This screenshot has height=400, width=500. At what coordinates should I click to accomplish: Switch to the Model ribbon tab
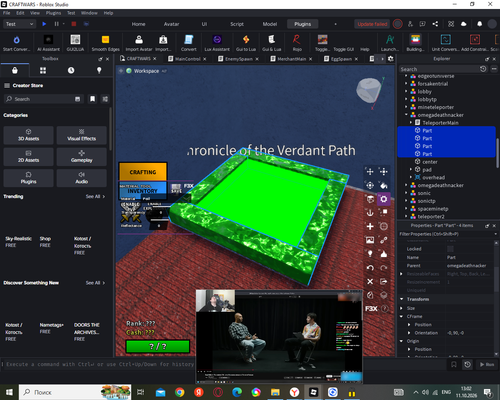click(270, 24)
